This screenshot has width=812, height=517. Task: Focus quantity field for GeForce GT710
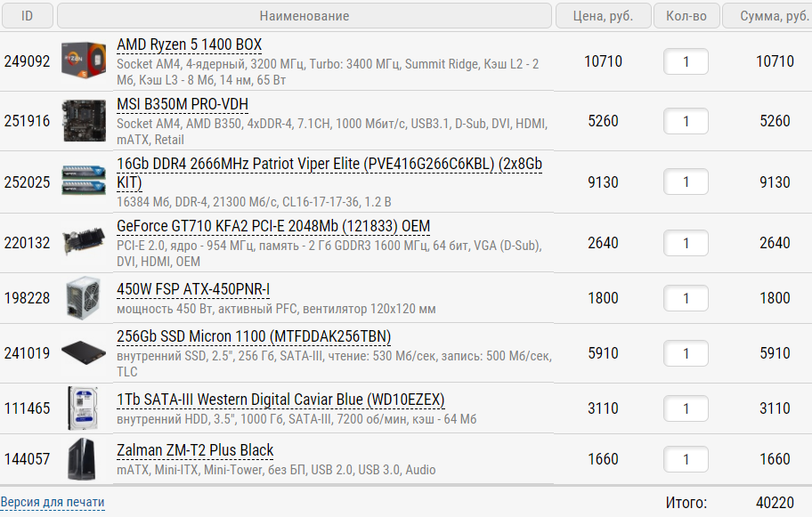[686, 243]
